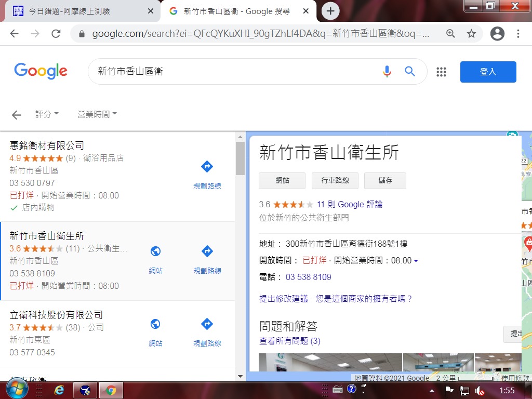Click the 行車路線 button

tap(335, 181)
